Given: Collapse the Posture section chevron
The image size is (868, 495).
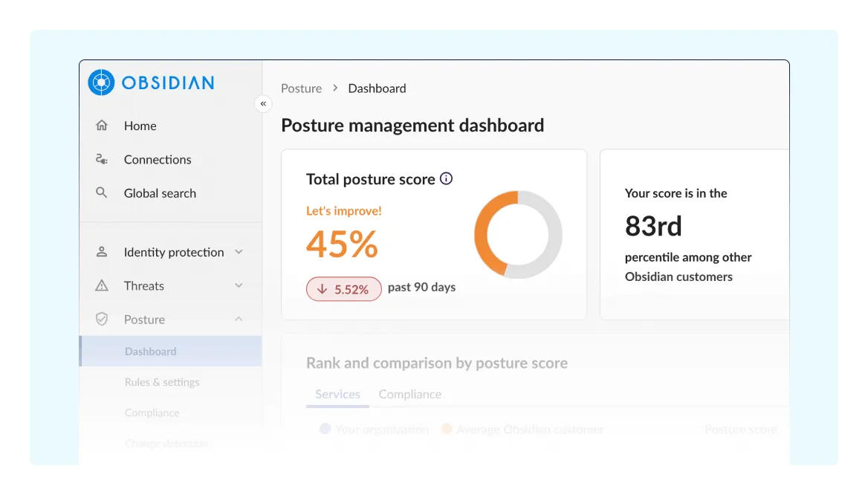Looking at the screenshot, I should [239, 319].
